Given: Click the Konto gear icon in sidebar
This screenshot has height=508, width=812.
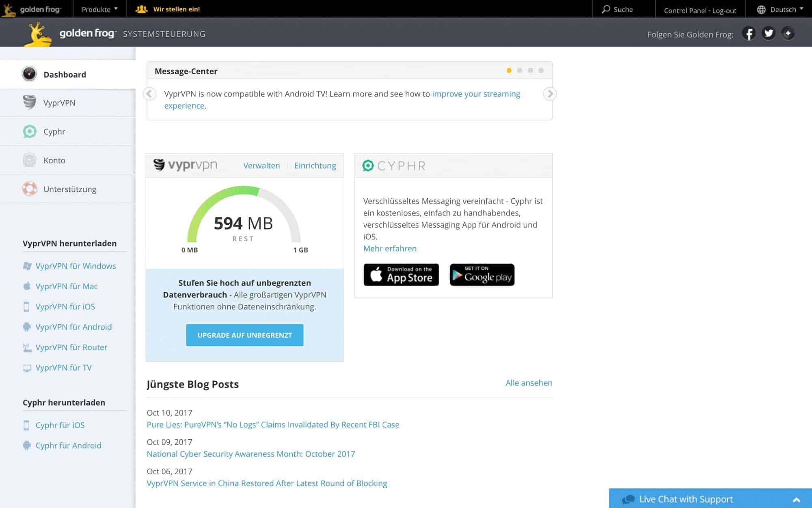Looking at the screenshot, I should [29, 160].
